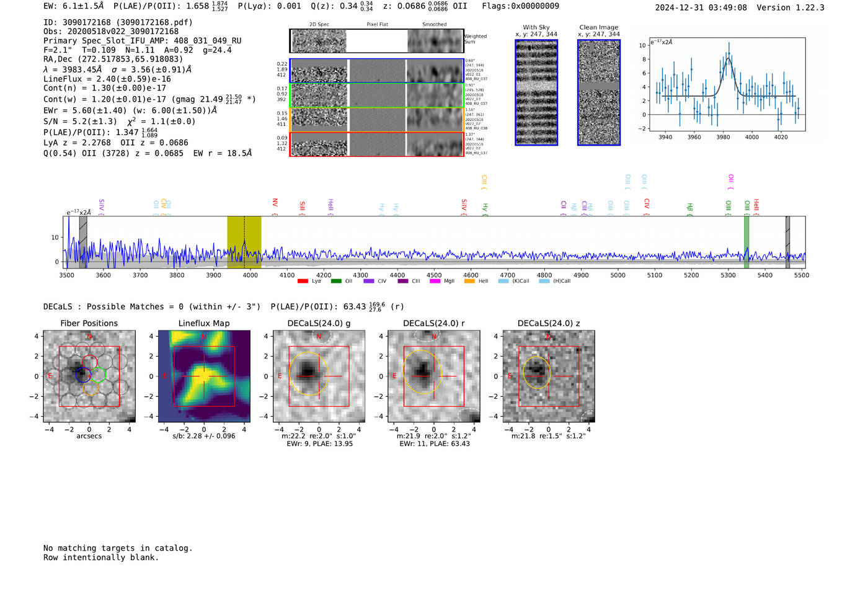868x591 pixels.
Task: Select the 'EW: 6.1±1.5Å' header value
Action: click(74, 6)
